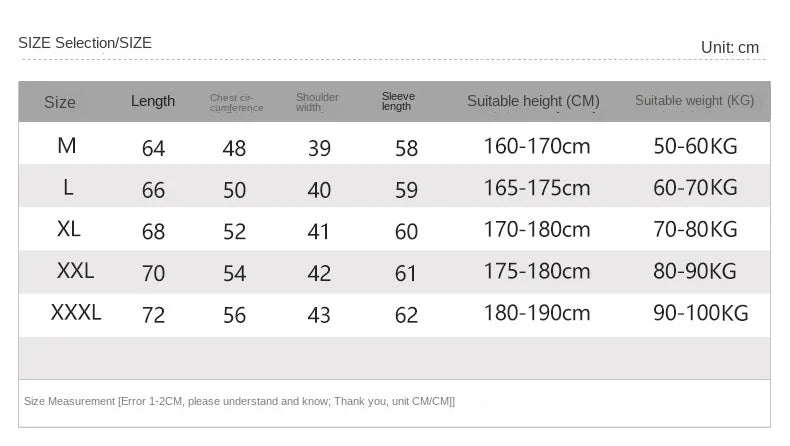Click the XL size row label
Screen dimensions: 790x446
69,229
